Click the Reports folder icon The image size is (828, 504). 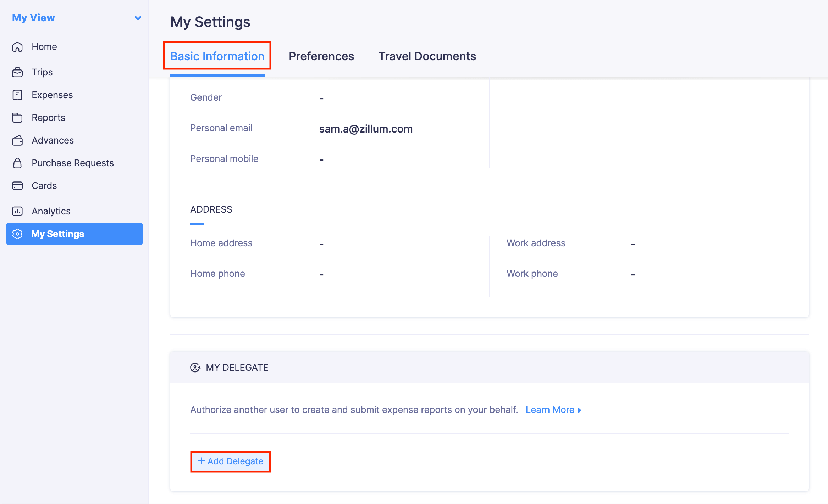[x=17, y=118]
